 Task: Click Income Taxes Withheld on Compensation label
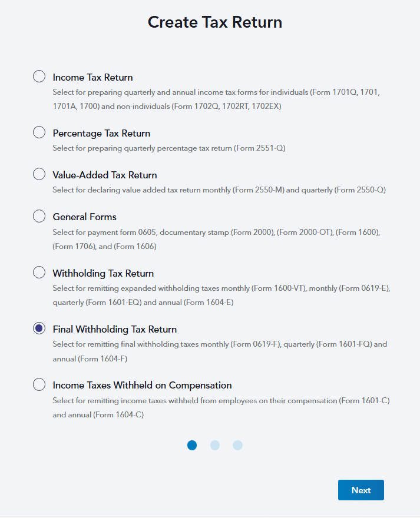click(x=142, y=386)
